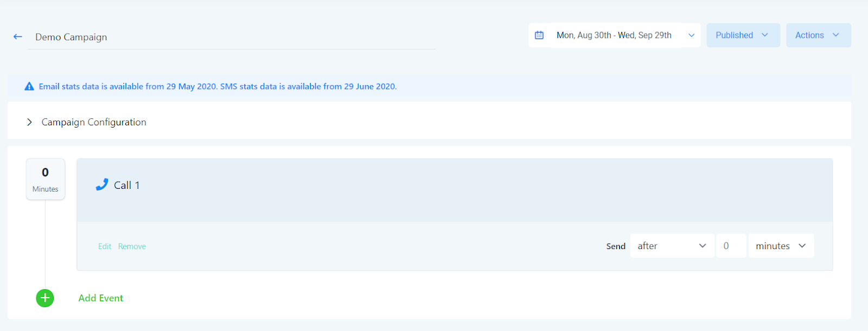The height and width of the screenshot is (331, 868).
Task: Click the 0 Minutes timeline marker
Action: point(46,179)
